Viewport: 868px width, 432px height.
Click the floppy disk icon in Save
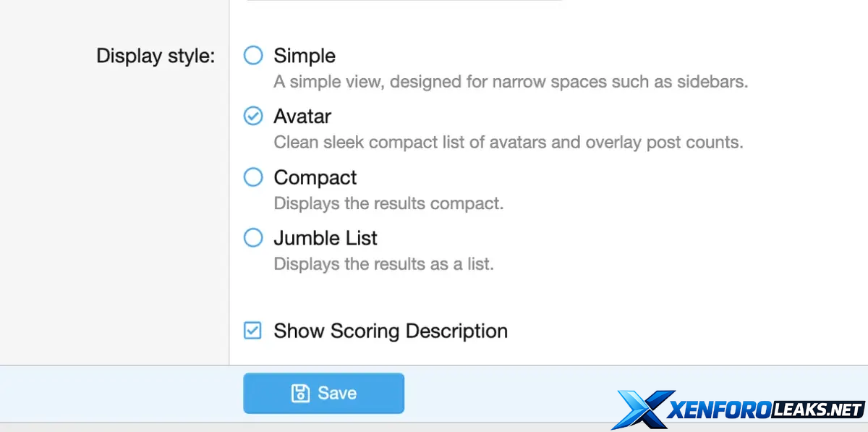[x=299, y=393]
